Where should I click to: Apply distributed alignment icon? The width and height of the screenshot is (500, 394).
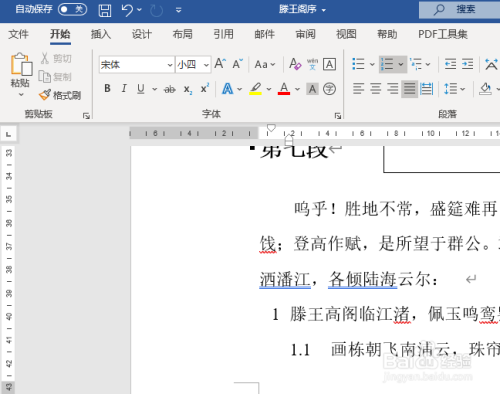(x=426, y=89)
